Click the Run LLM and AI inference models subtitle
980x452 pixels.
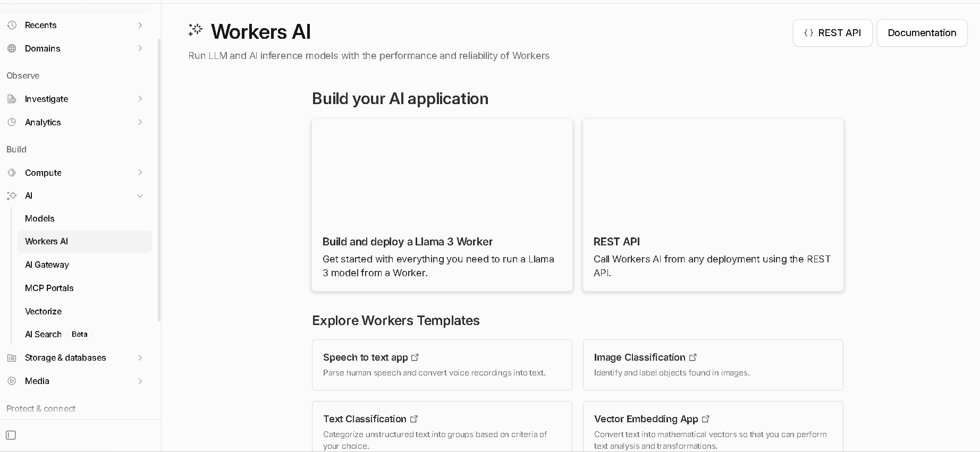369,56
